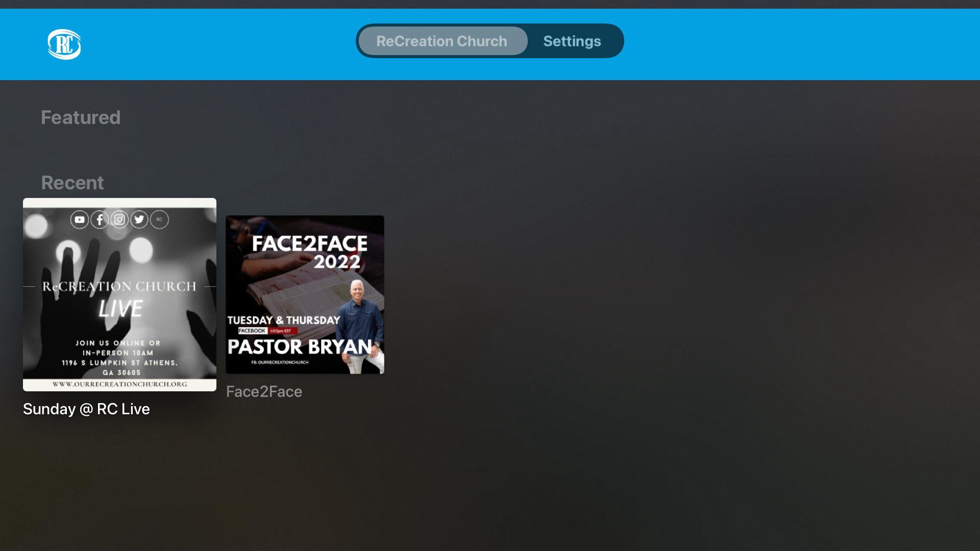980x551 pixels.
Task: Click the Sunday @ RC Live title
Action: (86, 409)
